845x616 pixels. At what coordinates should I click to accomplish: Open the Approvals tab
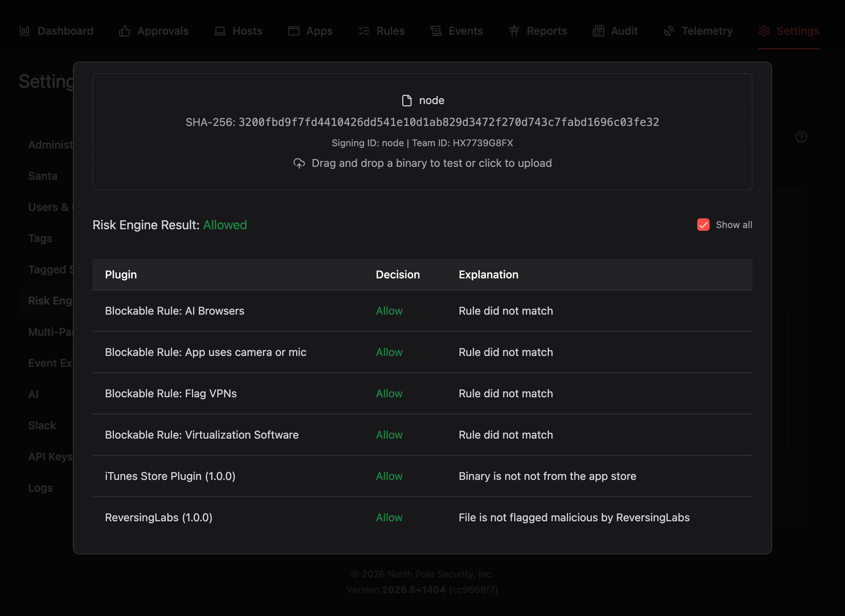pyautogui.click(x=154, y=31)
